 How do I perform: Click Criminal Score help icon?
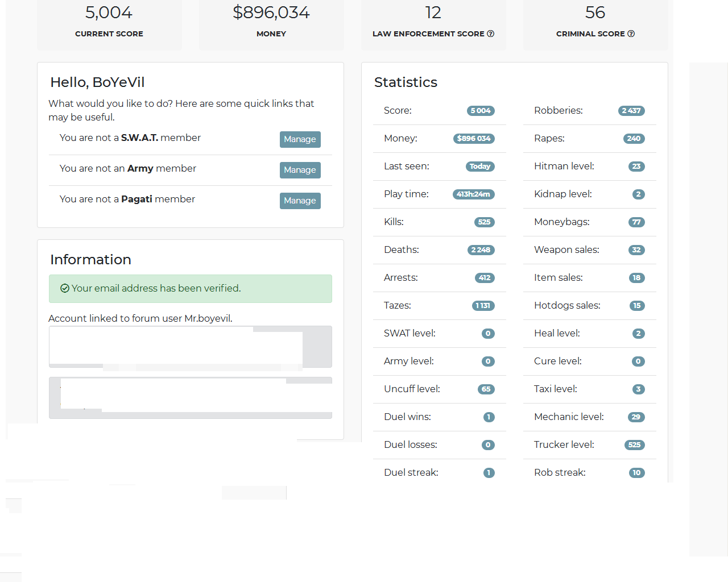[631, 34]
